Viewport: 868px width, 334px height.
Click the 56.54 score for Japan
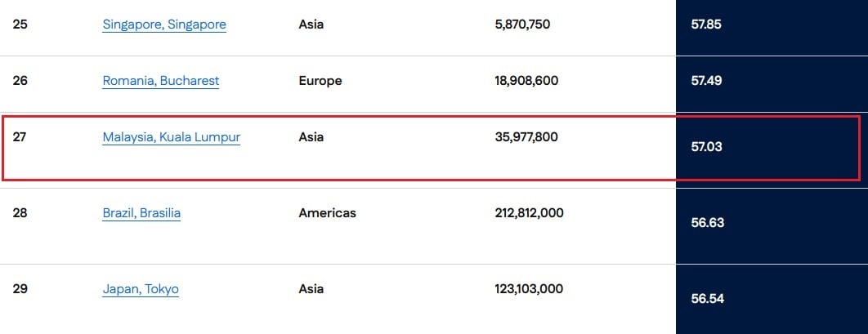[x=706, y=299]
